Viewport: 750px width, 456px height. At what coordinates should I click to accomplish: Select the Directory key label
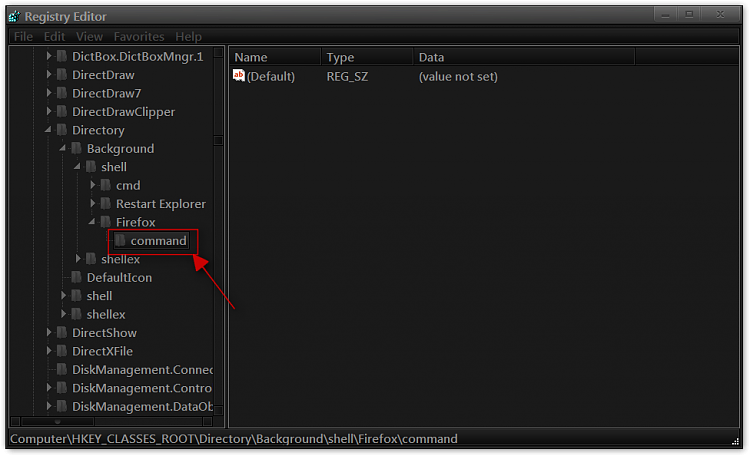[x=98, y=130]
